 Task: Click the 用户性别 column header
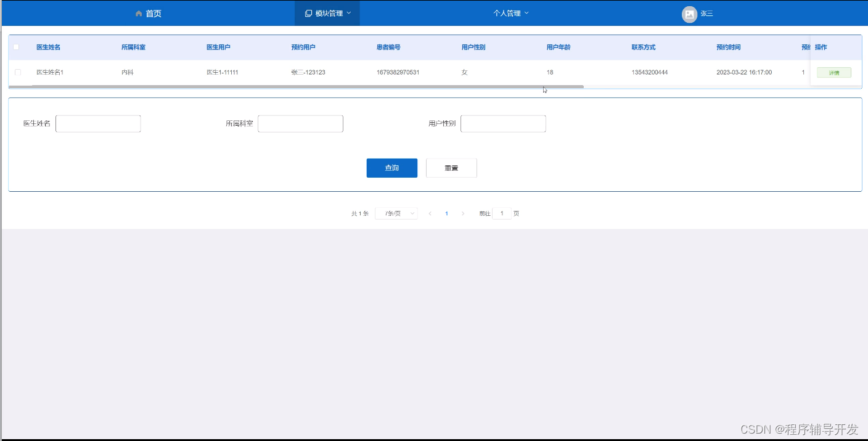473,47
